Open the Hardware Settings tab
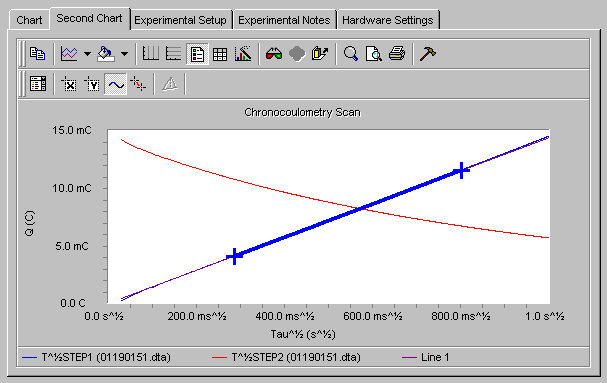This screenshot has height=383, width=607. tap(388, 20)
